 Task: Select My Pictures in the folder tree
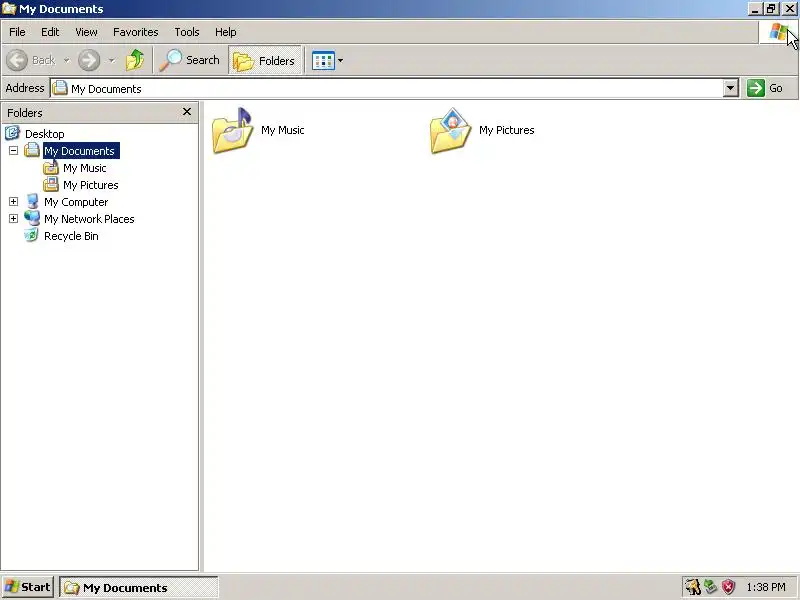(91, 185)
